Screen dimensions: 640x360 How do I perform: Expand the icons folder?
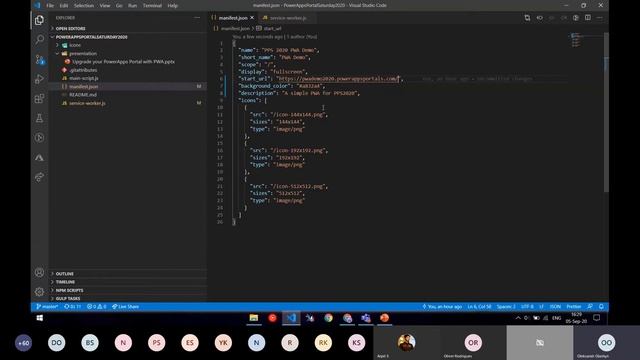pos(75,45)
